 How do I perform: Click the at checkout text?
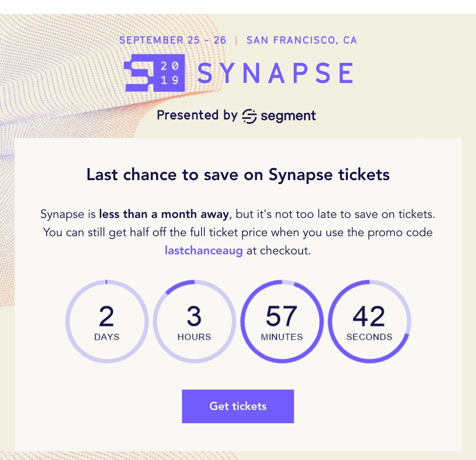click(x=279, y=250)
